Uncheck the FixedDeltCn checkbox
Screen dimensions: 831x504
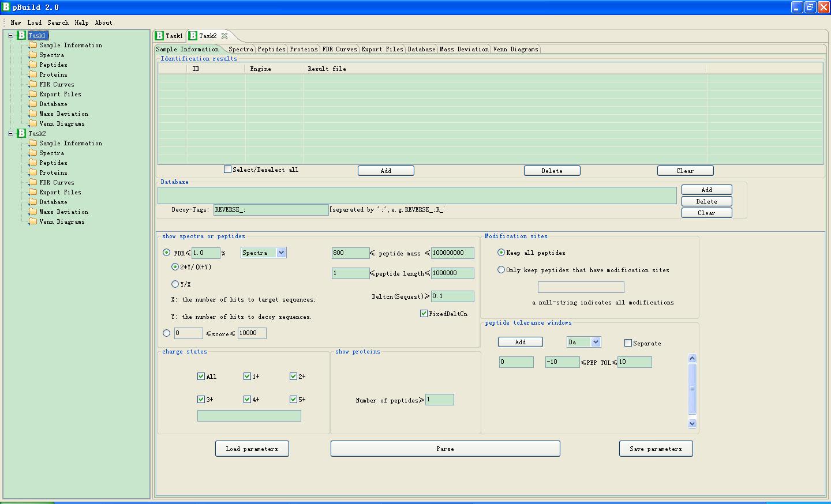click(424, 314)
